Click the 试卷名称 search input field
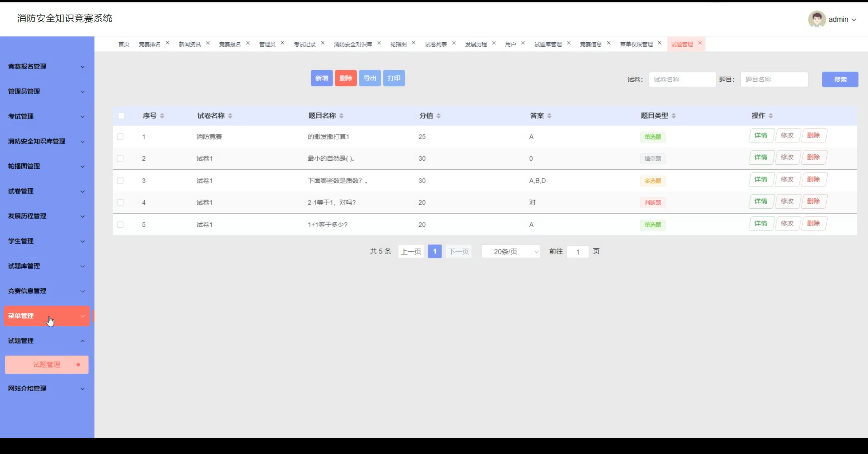Screen dimensions: 868x454 click(682, 80)
